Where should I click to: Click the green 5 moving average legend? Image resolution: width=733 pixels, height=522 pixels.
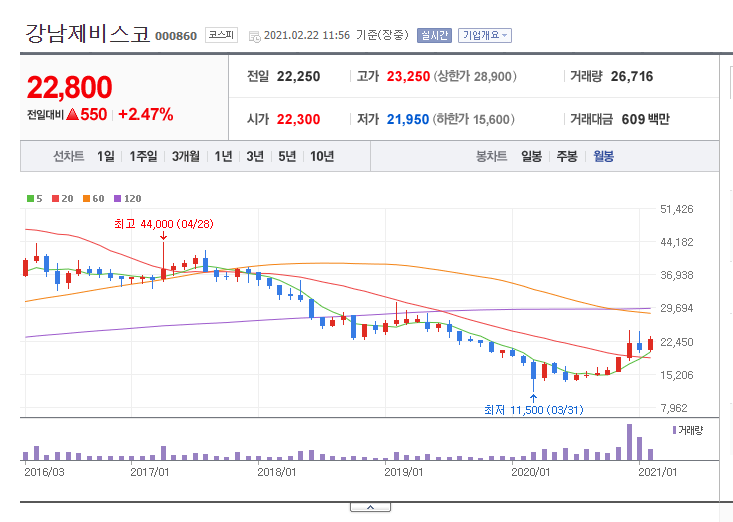[x=35, y=199]
